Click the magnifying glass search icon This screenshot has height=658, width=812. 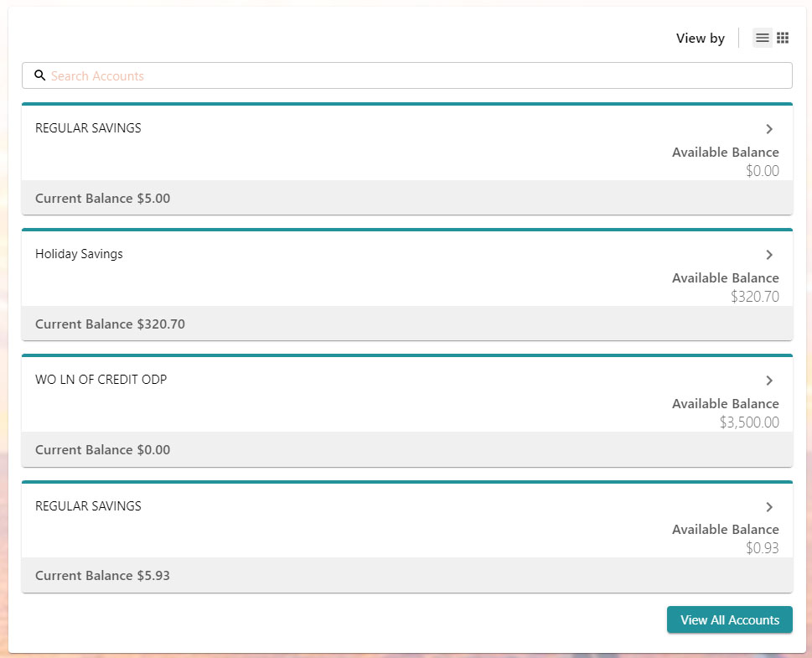point(39,75)
